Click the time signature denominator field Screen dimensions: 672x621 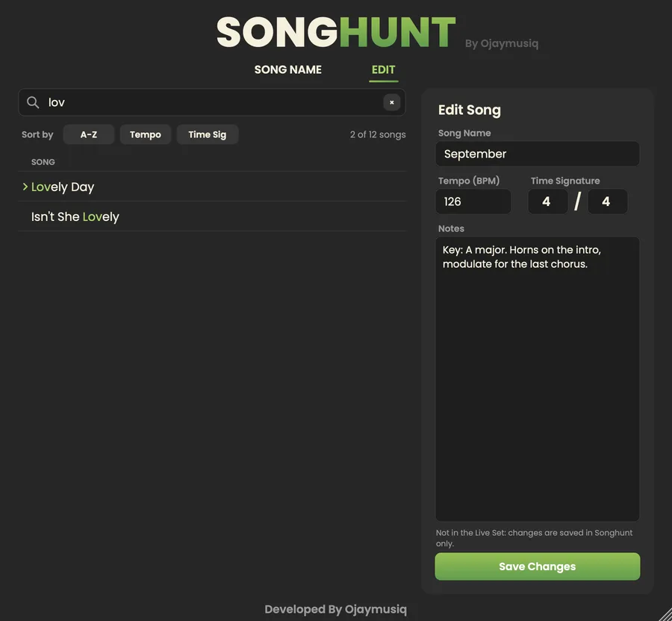coord(607,202)
